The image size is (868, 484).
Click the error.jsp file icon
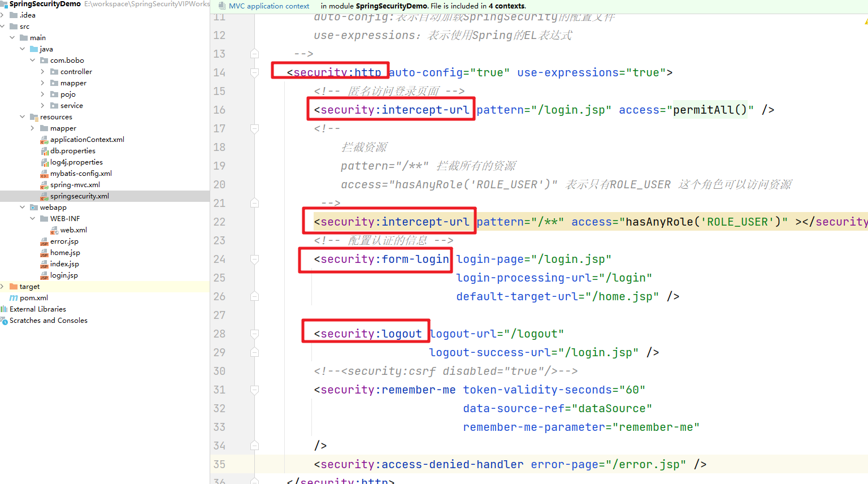[x=44, y=241]
